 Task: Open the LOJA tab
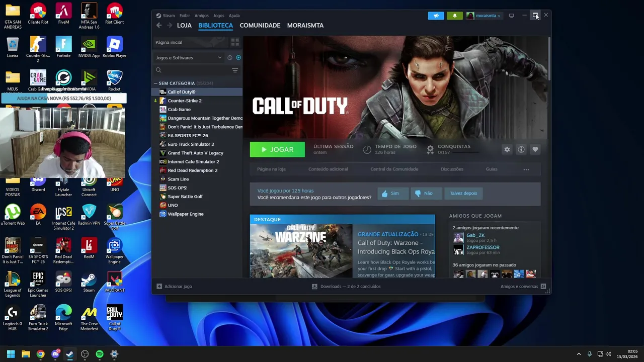click(184, 25)
